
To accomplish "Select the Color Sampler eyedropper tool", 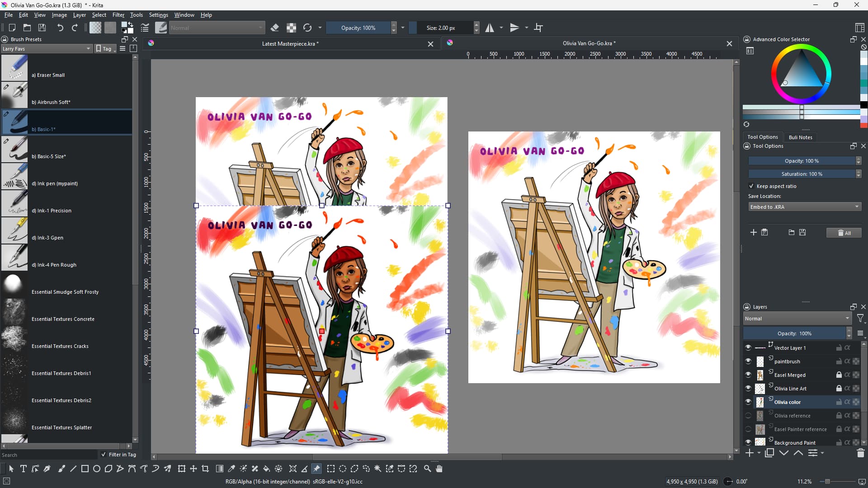I will 231,469.
